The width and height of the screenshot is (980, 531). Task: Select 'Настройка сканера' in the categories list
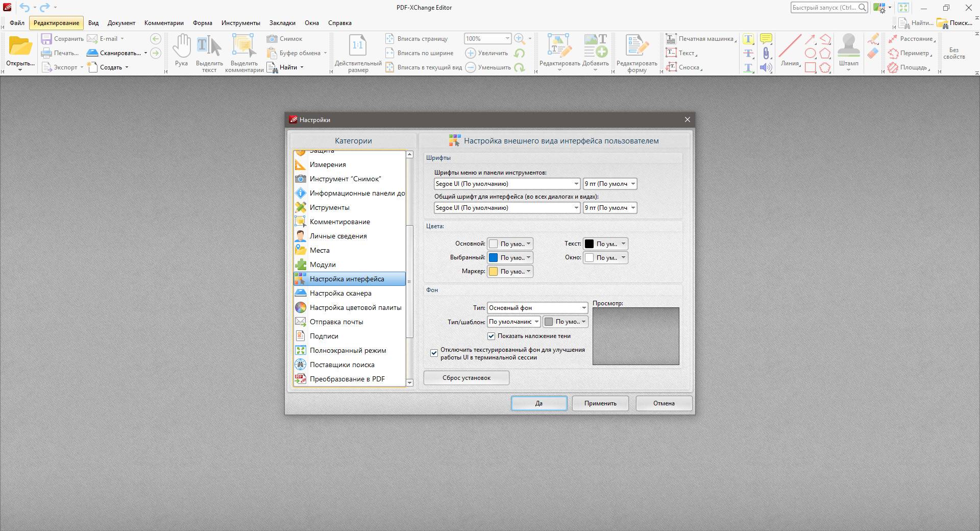click(x=340, y=294)
